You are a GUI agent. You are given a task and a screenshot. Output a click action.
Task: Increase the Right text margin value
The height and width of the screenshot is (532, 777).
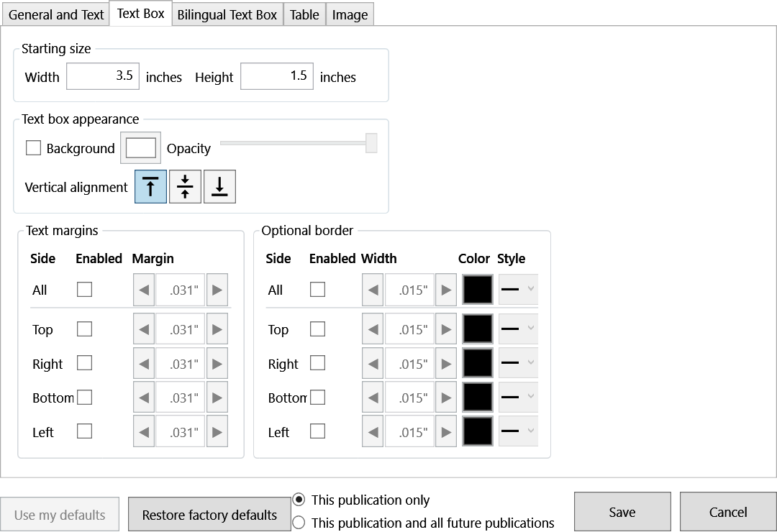(217, 364)
